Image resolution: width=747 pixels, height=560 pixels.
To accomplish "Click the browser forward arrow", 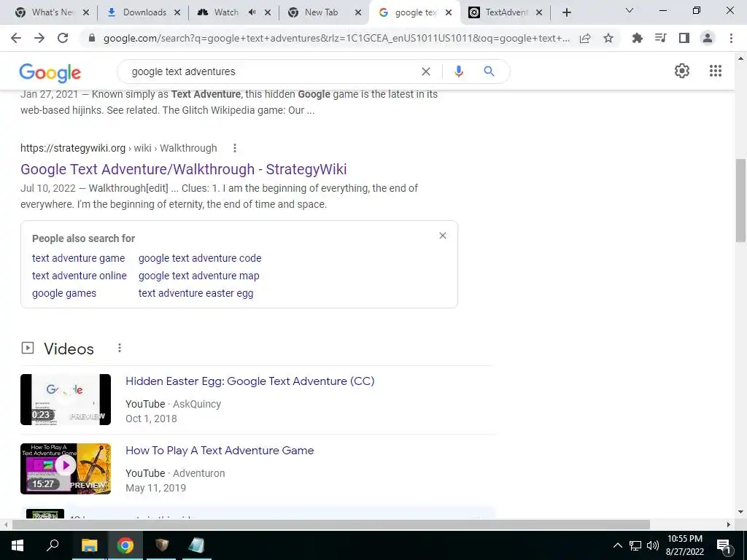I will [x=39, y=38].
